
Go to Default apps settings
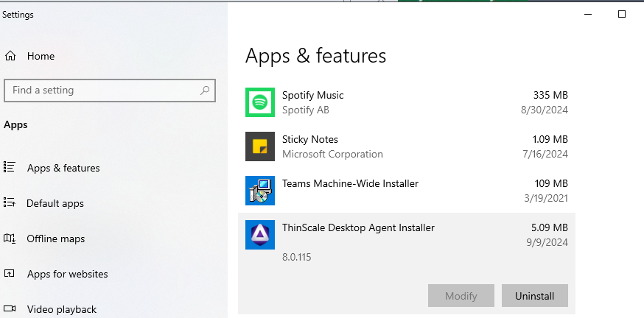(x=55, y=203)
